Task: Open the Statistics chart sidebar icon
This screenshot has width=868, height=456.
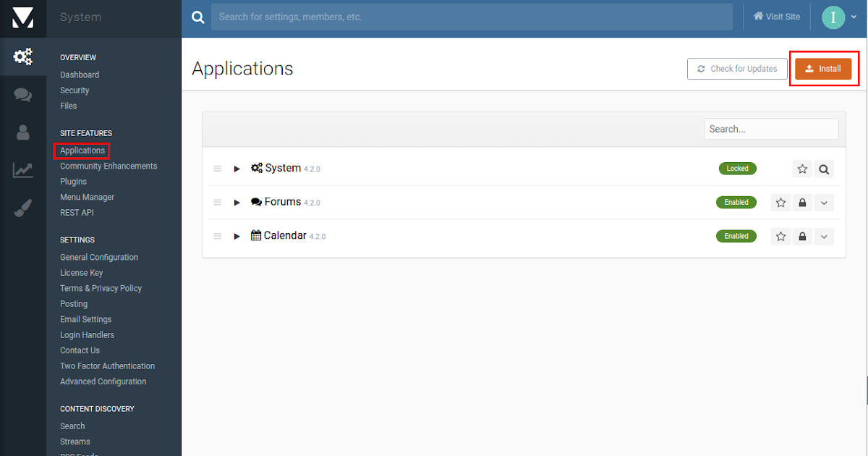Action: 23,171
